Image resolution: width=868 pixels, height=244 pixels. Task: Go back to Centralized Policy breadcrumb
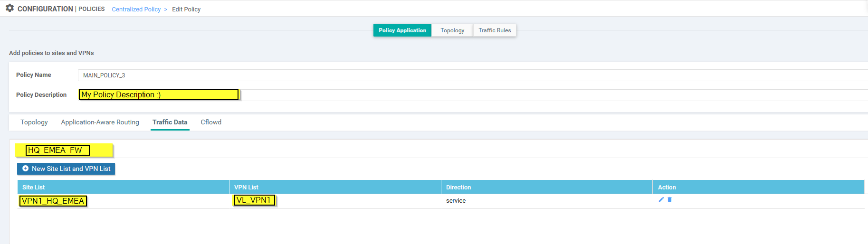pyautogui.click(x=136, y=9)
